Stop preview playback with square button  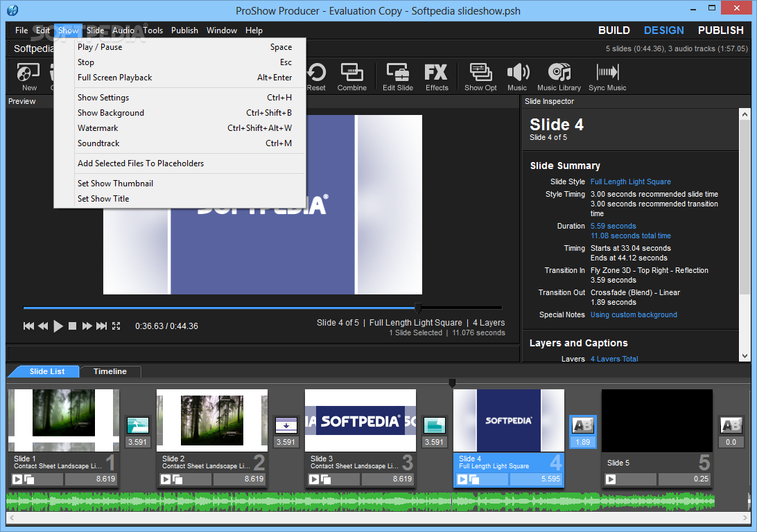72,326
